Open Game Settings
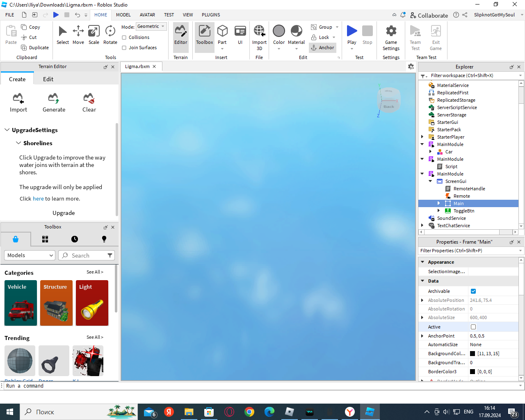The width and height of the screenshot is (525, 420). tap(391, 37)
